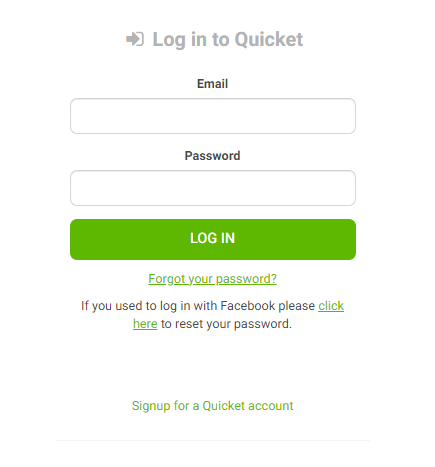The width and height of the screenshot is (435, 467).
Task: Focus the Password input field
Action: [x=213, y=188]
